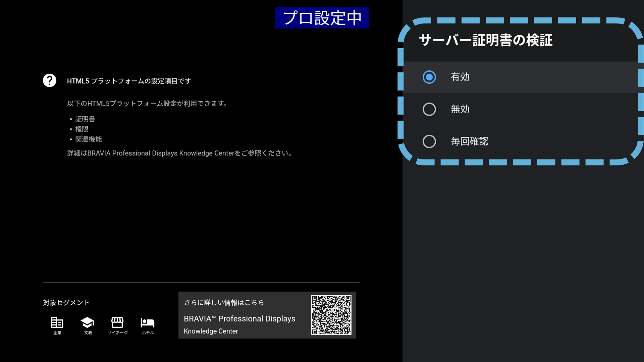Click the サイネージ storefront signage icon
644x362 pixels.
tap(117, 322)
